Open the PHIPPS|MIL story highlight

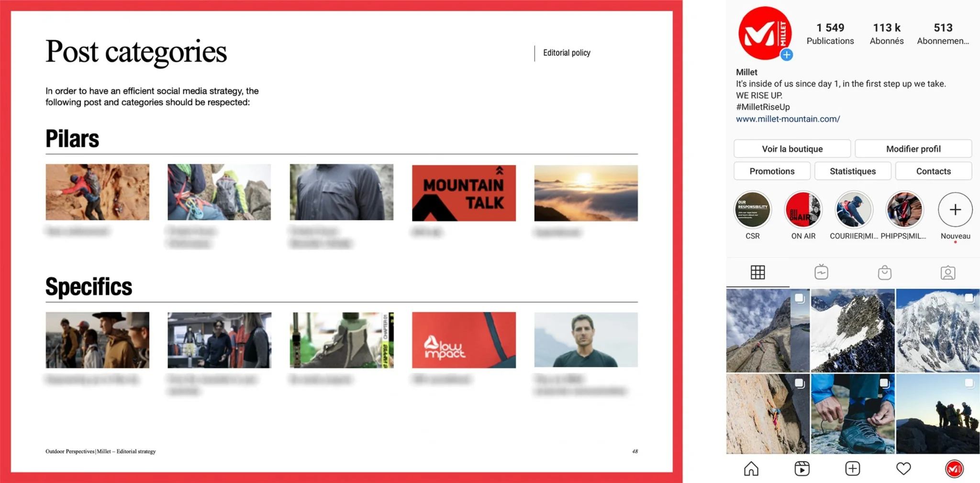coord(904,209)
